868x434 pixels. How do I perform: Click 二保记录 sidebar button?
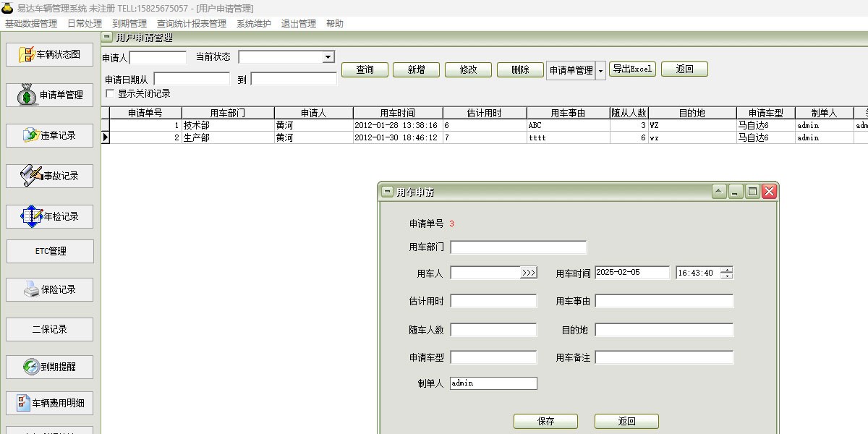click(50, 329)
